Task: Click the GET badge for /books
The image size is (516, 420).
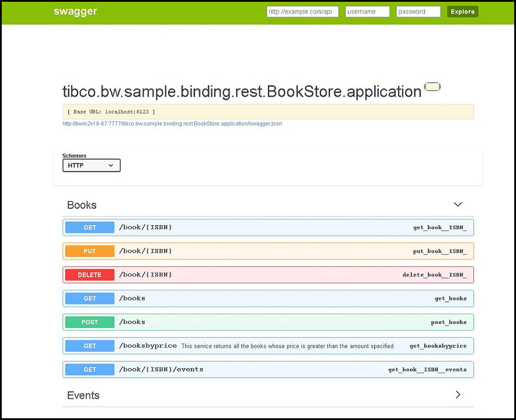Action: point(90,299)
